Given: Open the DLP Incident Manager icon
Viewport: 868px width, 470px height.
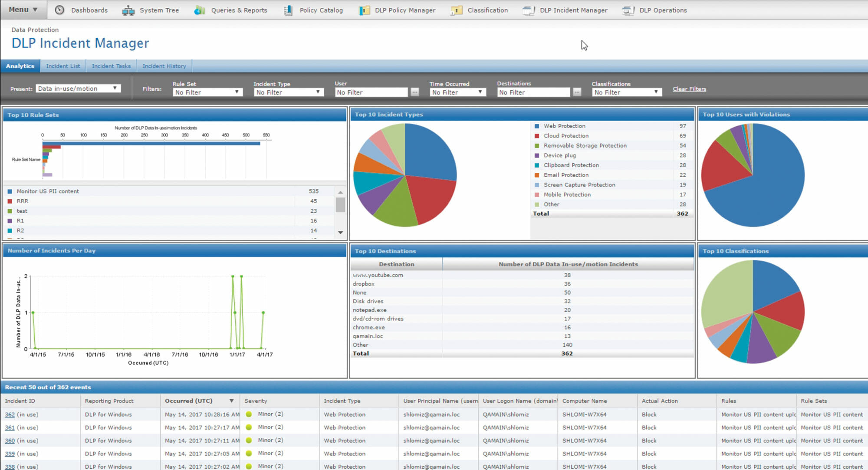Looking at the screenshot, I should 528,10.
